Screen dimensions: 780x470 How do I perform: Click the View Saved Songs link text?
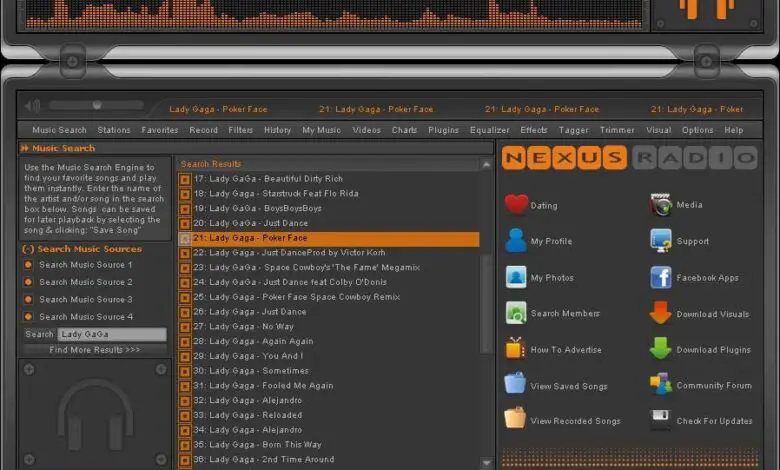click(569, 386)
